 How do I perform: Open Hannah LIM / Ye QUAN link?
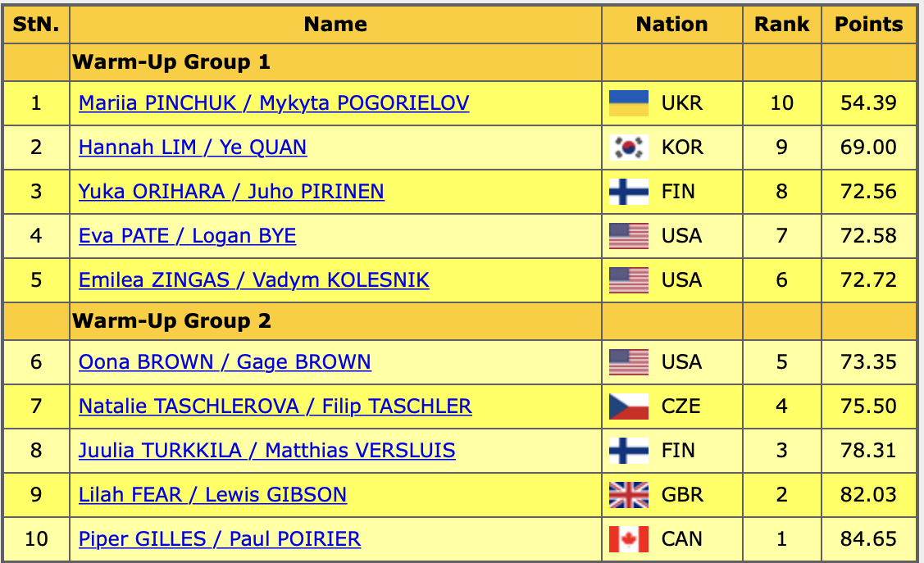click(193, 148)
